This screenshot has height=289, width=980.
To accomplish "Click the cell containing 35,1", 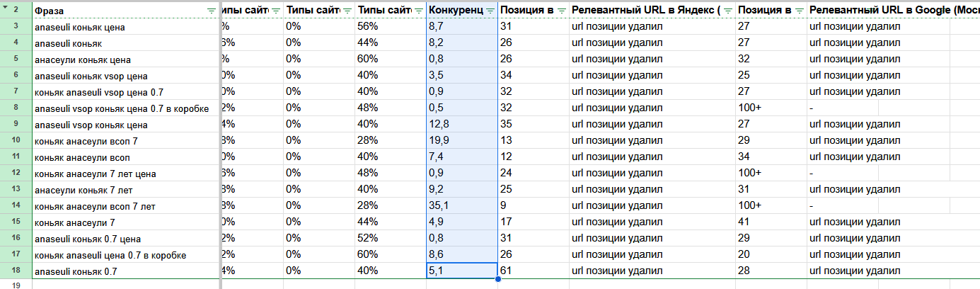I will [x=461, y=206].
